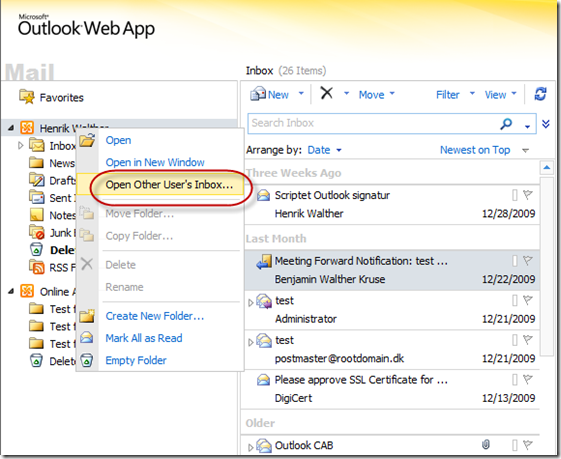This screenshot has width=561, height=459.
Task: Click the RSS Feeds folder icon
Action: [x=36, y=267]
